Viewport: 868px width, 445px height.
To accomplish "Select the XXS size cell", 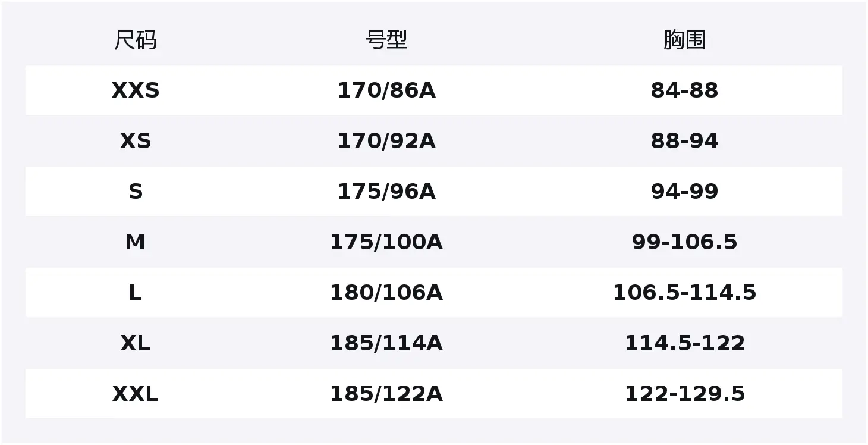I will [136, 90].
